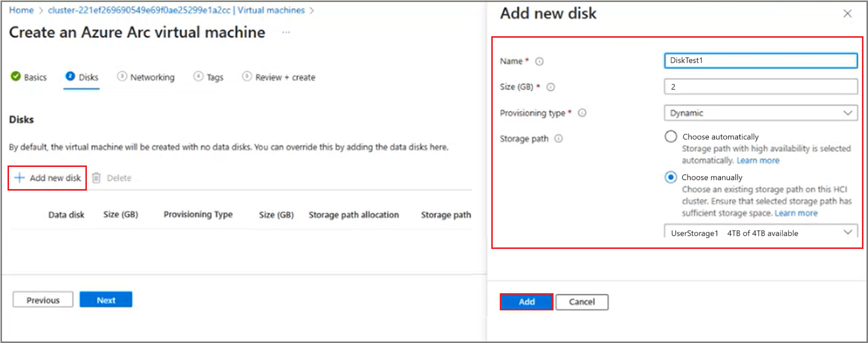Click the Add new disk button

pos(47,178)
